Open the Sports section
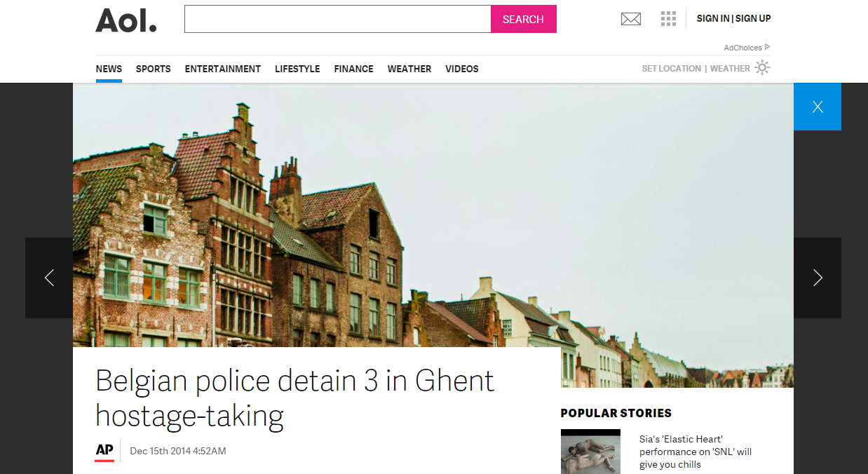The image size is (868, 474). point(154,69)
